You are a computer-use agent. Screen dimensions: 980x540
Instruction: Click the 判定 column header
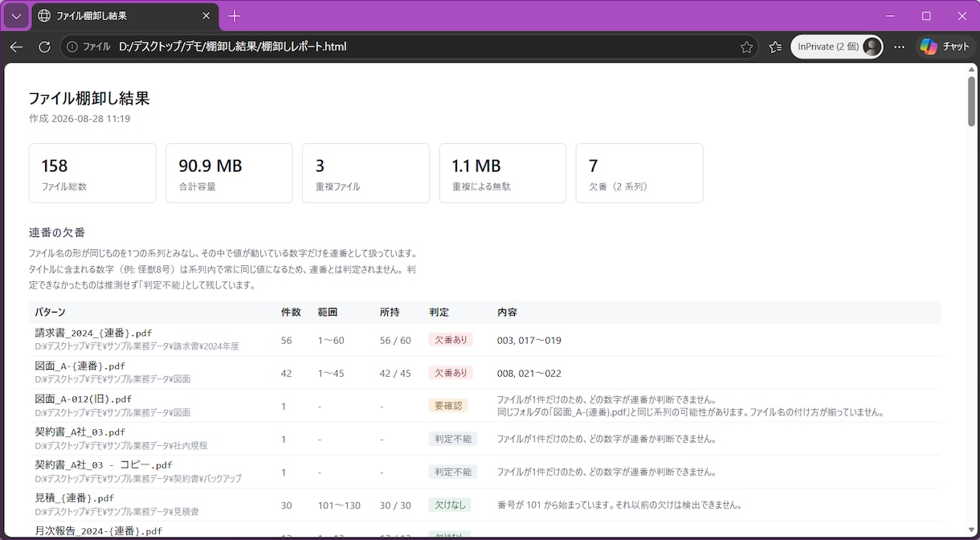(x=439, y=312)
